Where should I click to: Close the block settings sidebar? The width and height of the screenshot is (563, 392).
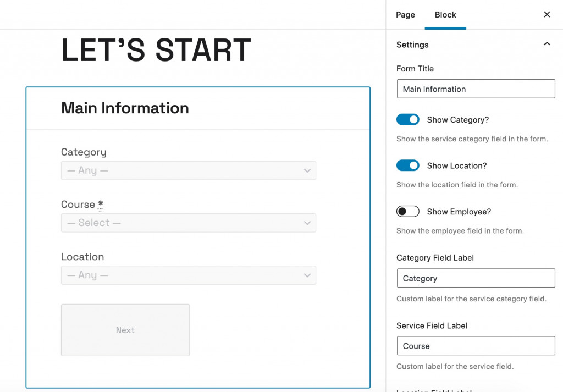pos(547,14)
